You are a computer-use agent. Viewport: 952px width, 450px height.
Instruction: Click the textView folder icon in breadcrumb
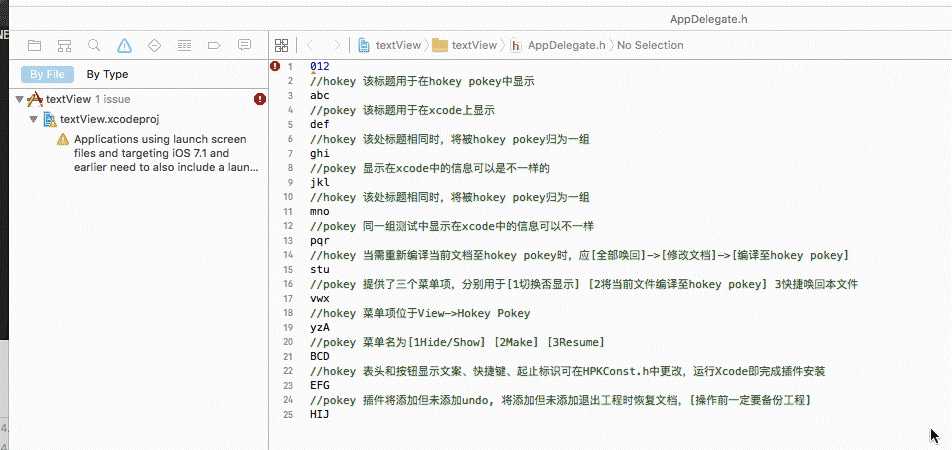tap(440, 45)
